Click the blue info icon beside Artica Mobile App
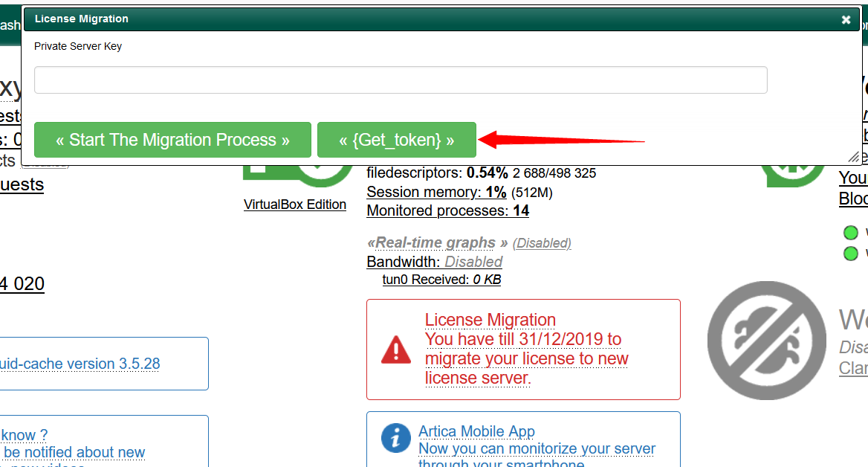Screen dimensions: 868x467 [x=395, y=439]
